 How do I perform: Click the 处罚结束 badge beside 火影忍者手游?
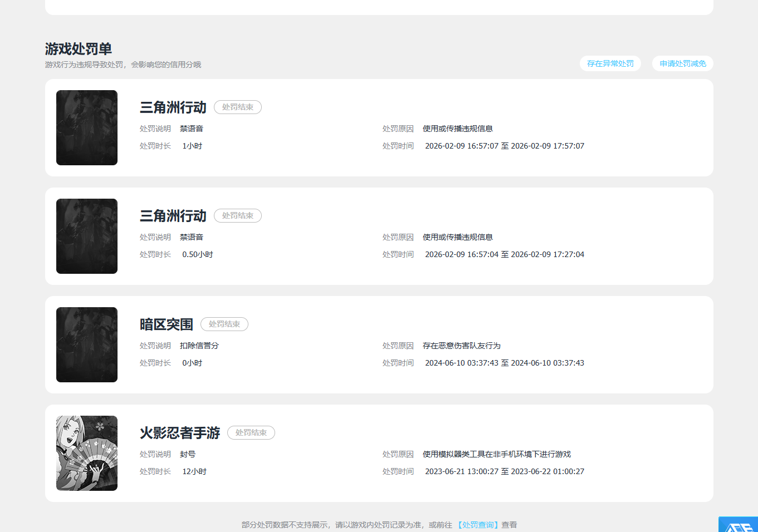[x=251, y=432]
